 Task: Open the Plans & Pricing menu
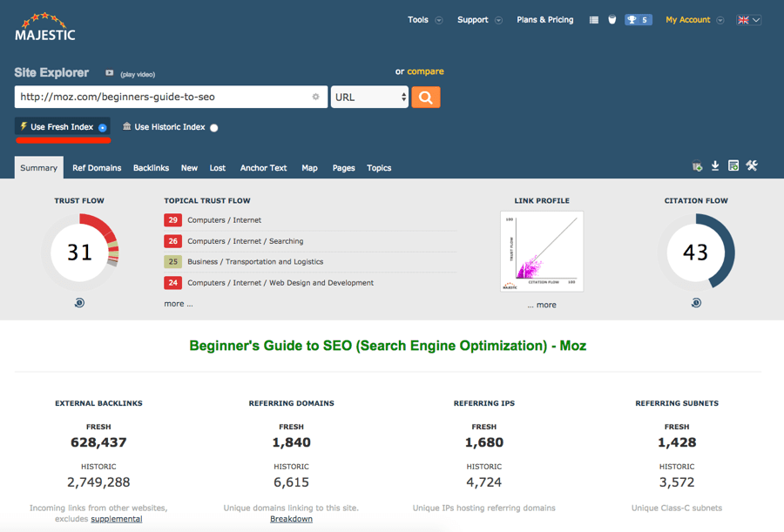544,19
